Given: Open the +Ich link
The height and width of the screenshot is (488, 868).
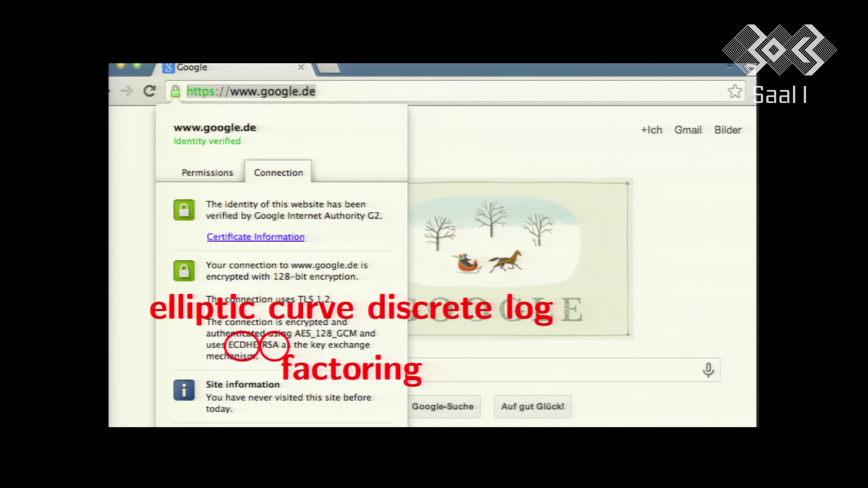Looking at the screenshot, I should coord(651,130).
